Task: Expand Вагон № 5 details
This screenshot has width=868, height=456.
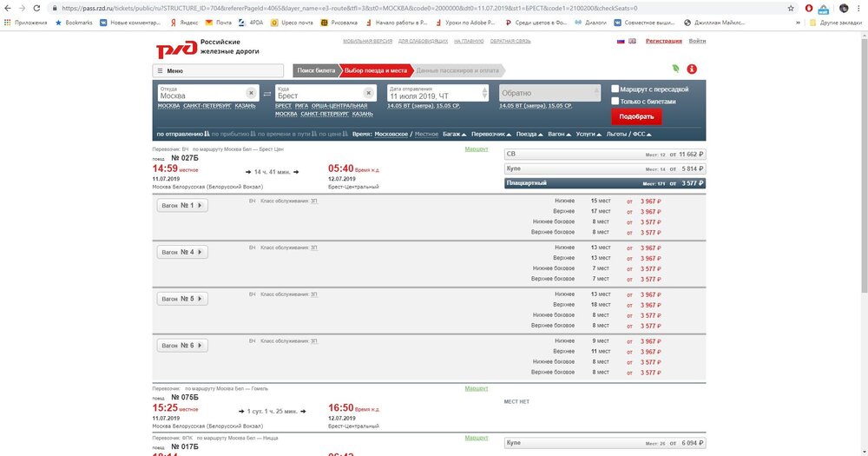Action: (182, 299)
